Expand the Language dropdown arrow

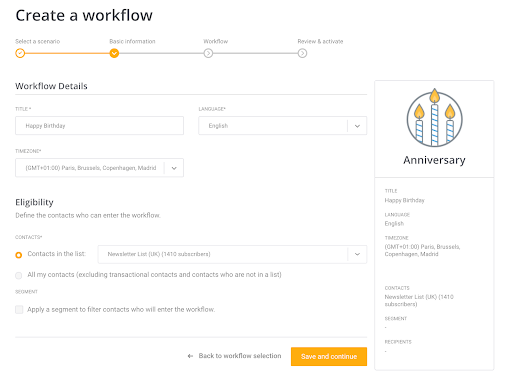(357, 126)
